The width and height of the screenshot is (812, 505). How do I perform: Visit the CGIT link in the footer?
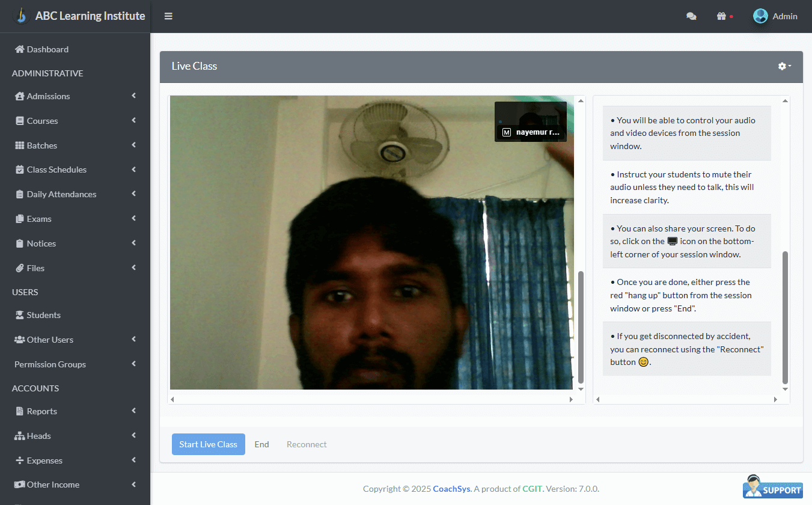533,489
